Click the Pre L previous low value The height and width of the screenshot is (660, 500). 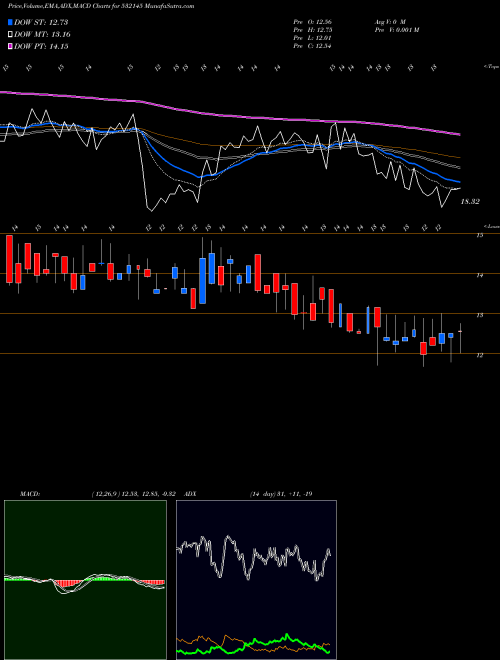click(312, 38)
